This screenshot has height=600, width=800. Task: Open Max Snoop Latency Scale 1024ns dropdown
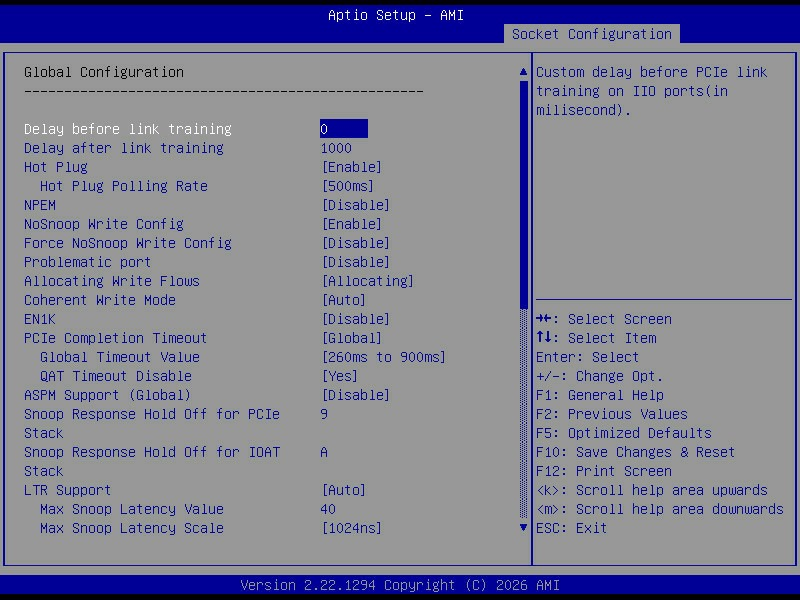(352, 529)
